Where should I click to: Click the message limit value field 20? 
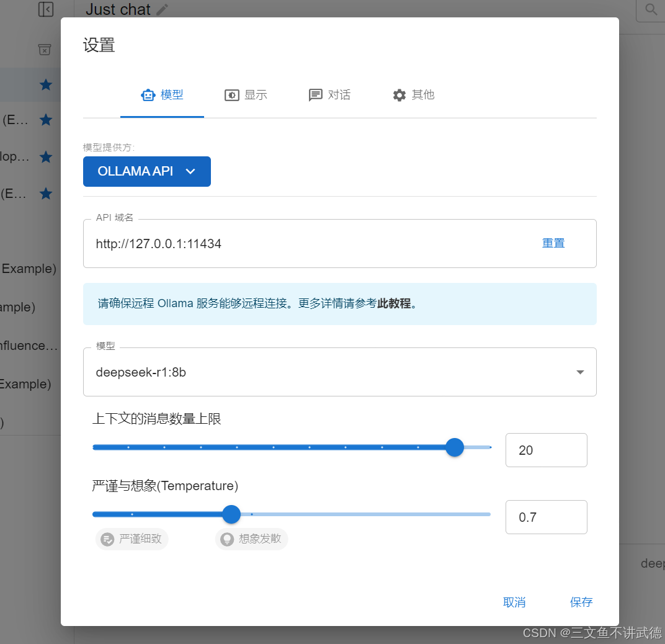click(x=547, y=450)
